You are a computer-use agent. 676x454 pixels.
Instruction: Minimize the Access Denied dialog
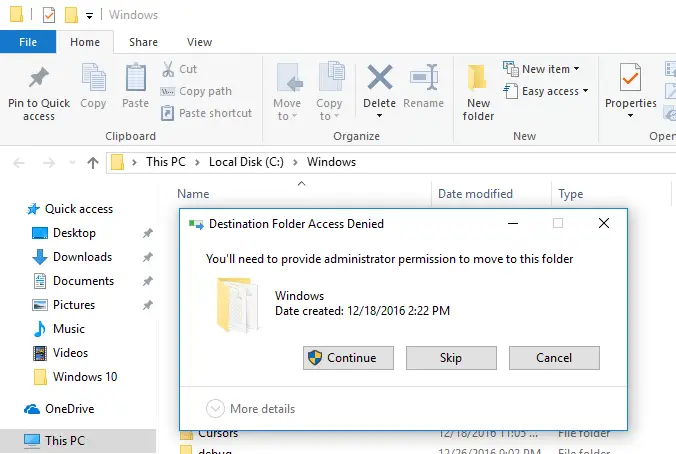[x=513, y=223]
